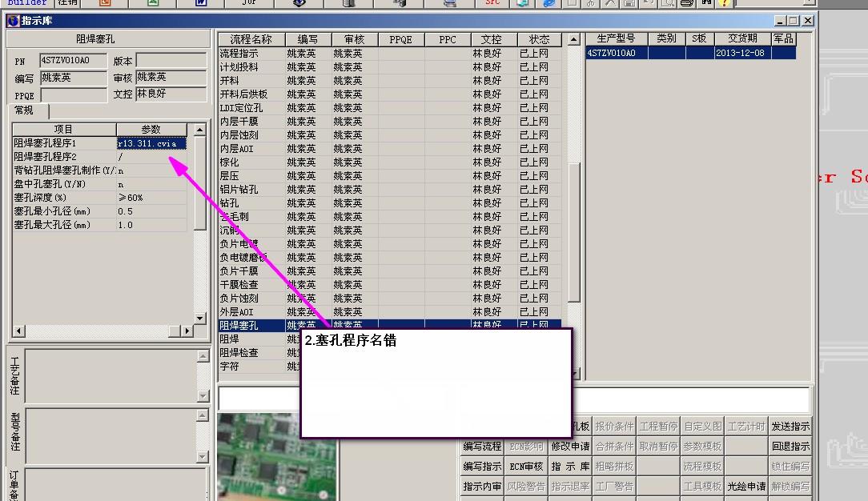Click the 编写指示 button

482,467
